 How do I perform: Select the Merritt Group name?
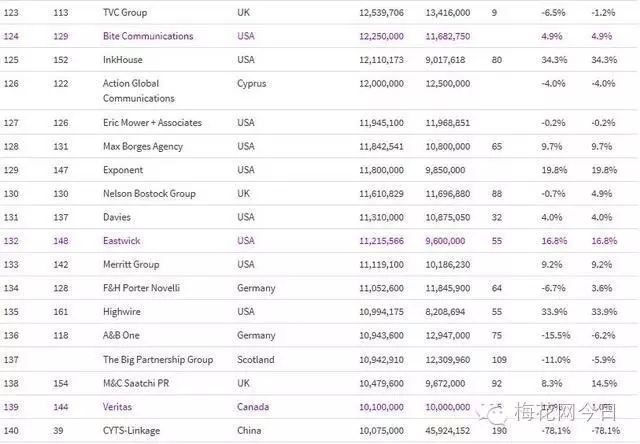[131, 265]
